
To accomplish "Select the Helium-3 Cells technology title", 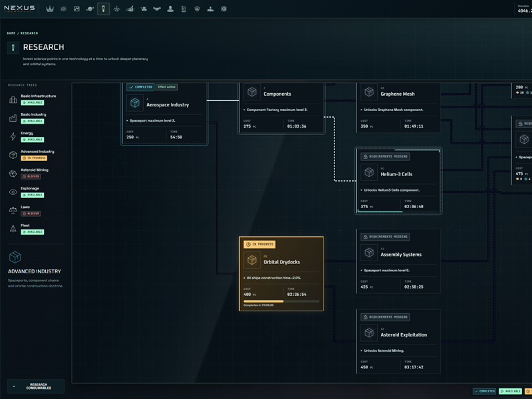I will tap(396, 174).
